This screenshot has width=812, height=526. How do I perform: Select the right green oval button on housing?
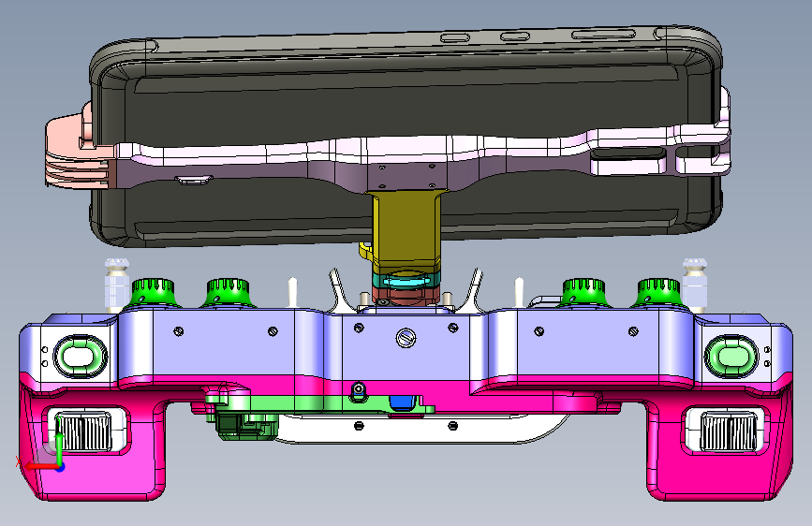coord(731,357)
